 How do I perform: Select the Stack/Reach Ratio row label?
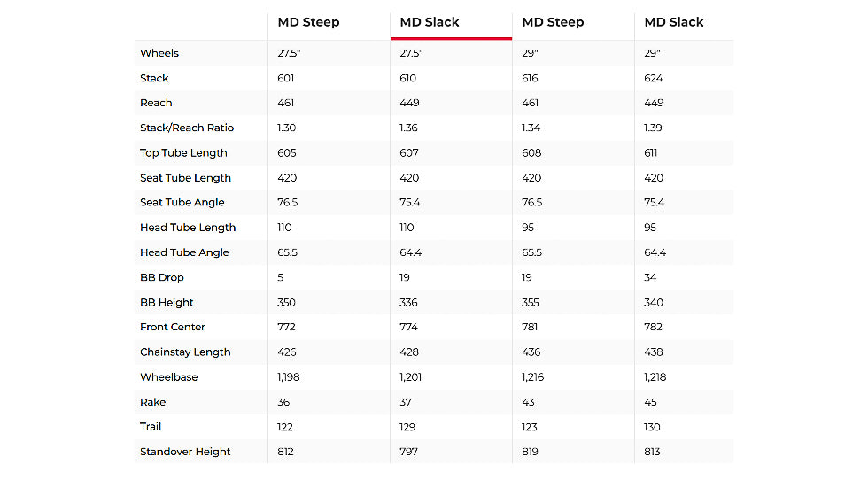187,128
